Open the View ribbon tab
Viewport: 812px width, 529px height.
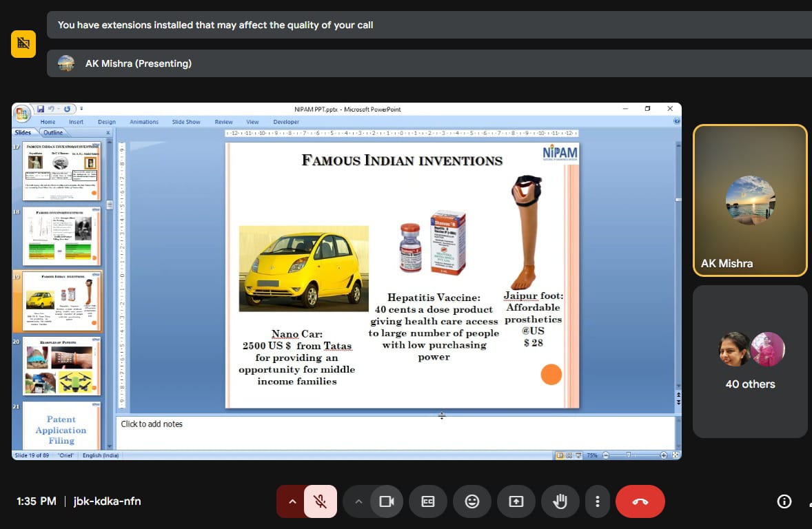[252, 122]
